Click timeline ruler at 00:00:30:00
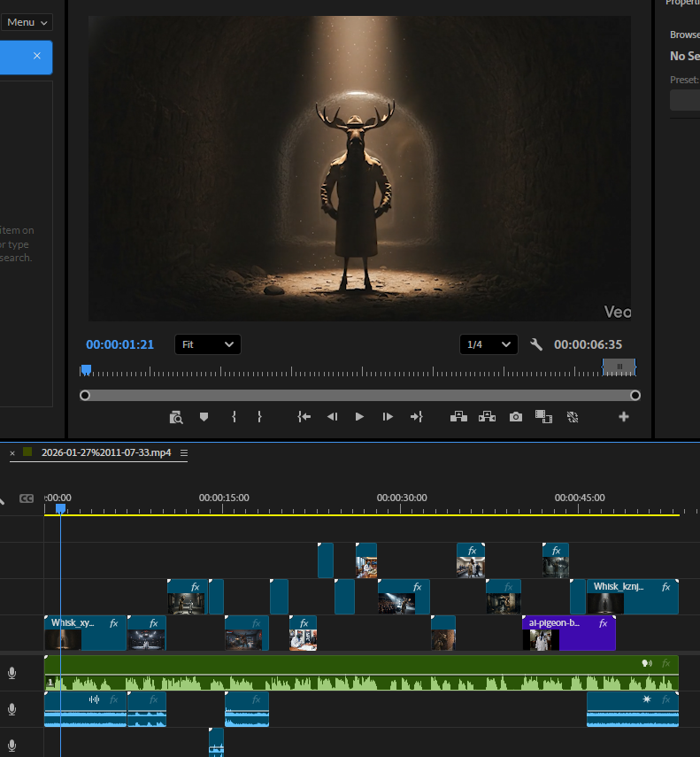This screenshot has height=757, width=700. click(x=400, y=498)
